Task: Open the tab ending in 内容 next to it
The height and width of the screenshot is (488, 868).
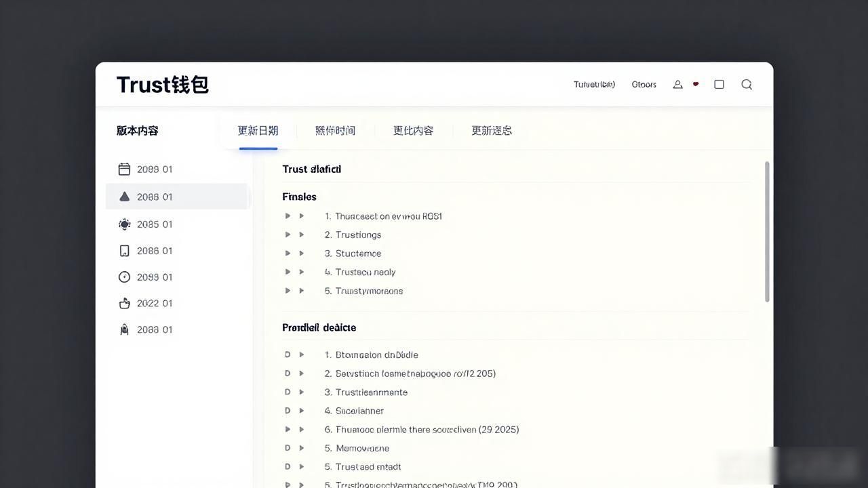Action: coord(414,131)
